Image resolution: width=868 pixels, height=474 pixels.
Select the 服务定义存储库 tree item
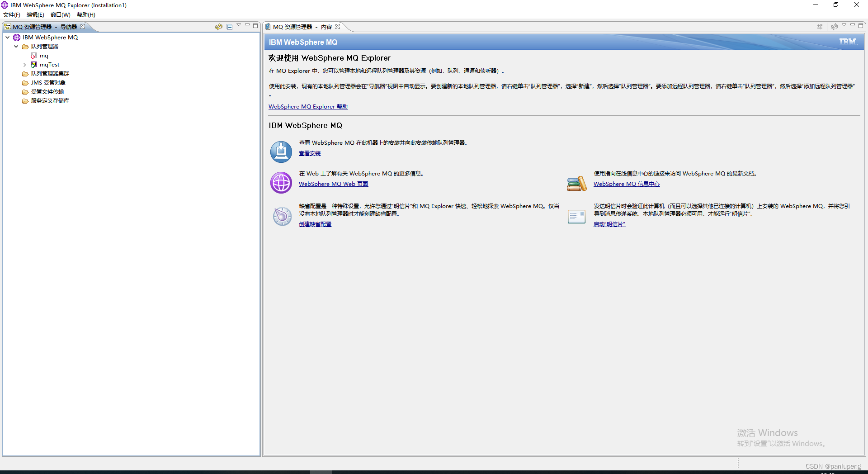[50, 101]
